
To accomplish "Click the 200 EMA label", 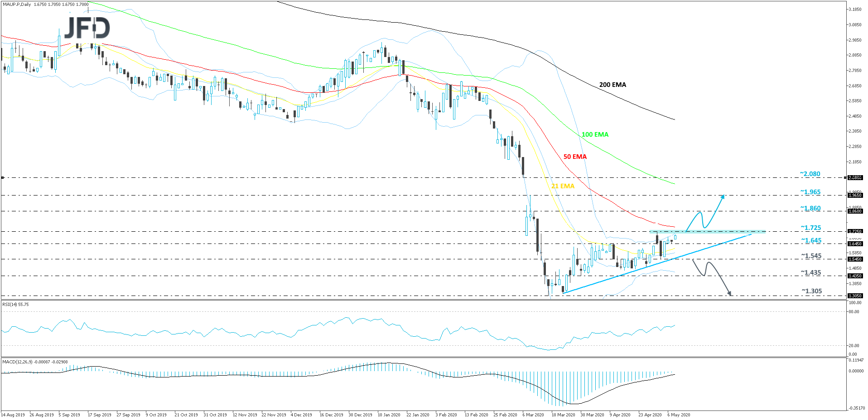I will pos(612,85).
